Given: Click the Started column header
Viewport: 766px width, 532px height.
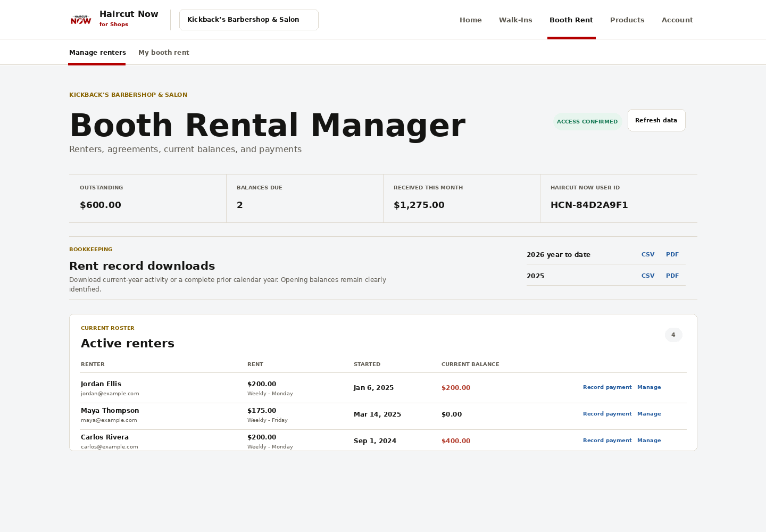Looking at the screenshot, I should pos(367,364).
